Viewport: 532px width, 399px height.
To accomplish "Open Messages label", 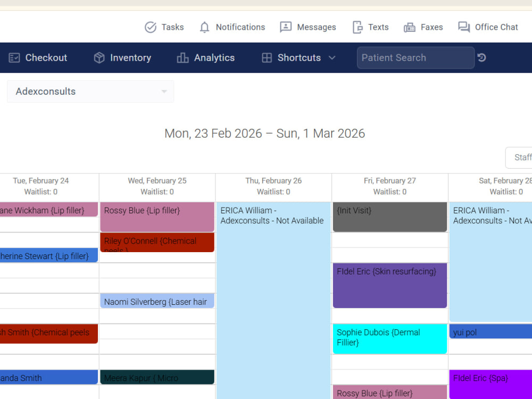I will (316, 27).
